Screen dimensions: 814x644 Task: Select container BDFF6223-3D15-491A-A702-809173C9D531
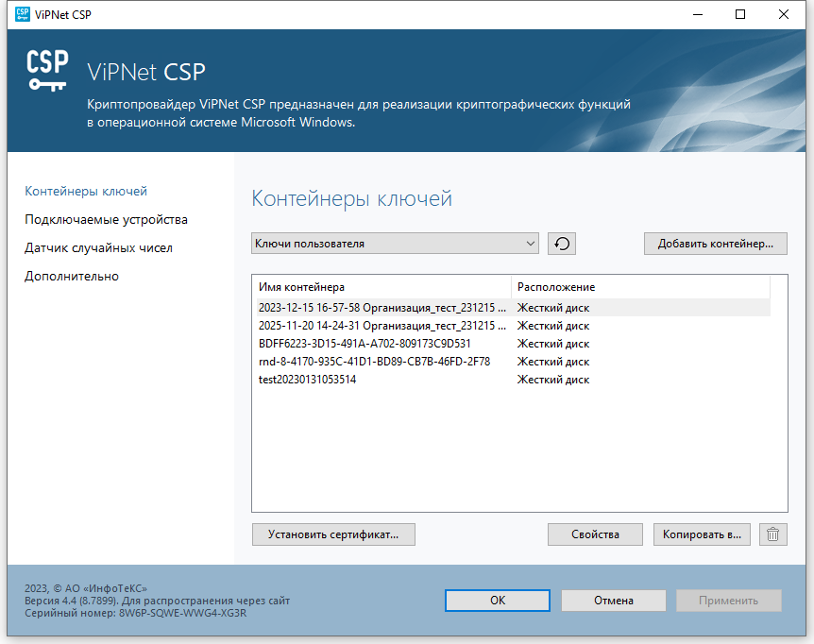(514, 344)
